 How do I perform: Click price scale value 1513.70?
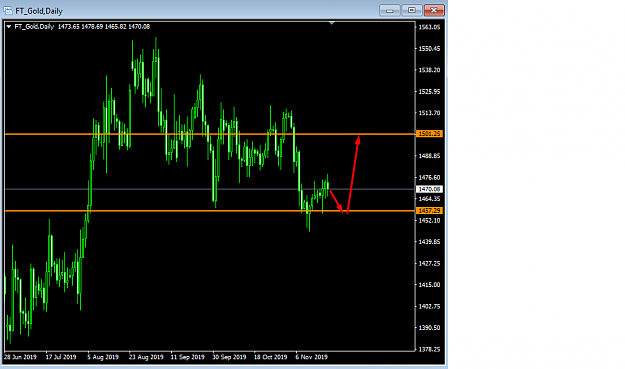(x=429, y=113)
